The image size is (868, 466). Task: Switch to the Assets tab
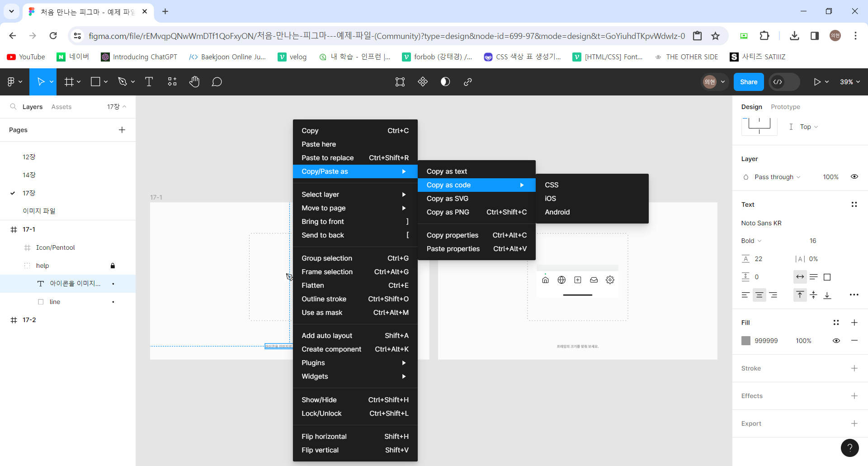[x=61, y=107]
